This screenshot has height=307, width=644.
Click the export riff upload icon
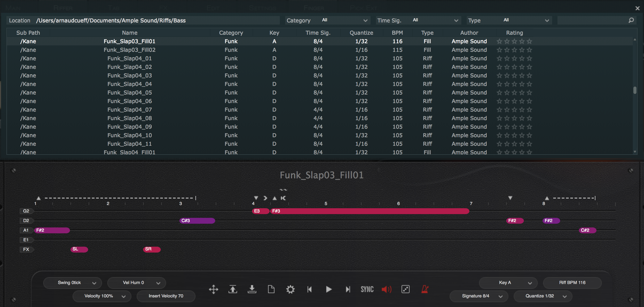[x=233, y=289]
